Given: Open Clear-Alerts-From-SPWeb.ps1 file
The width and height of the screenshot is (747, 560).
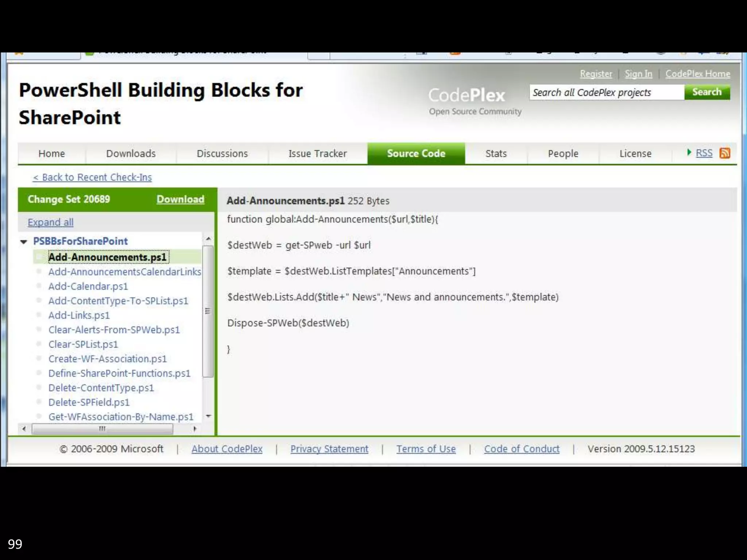Looking at the screenshot, I should 114,330.
